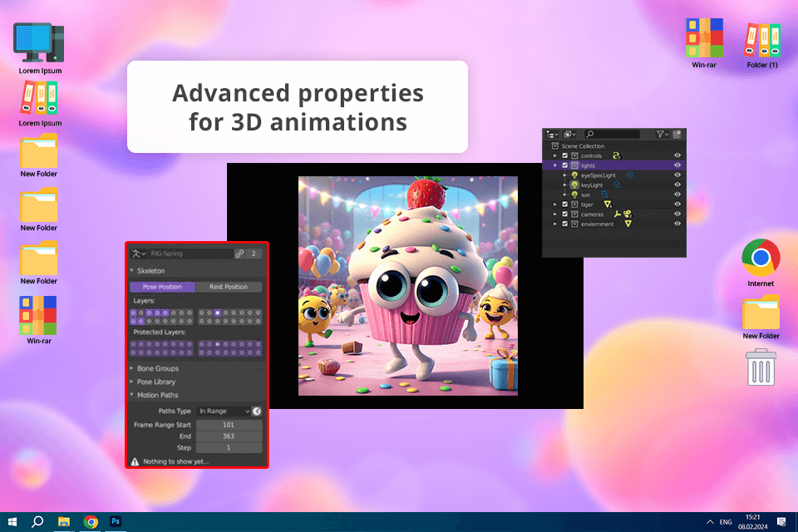The height and width of the screenshot is (532, 798).
Task: Open the Paths Type dropdown
Action: [224, 411]
